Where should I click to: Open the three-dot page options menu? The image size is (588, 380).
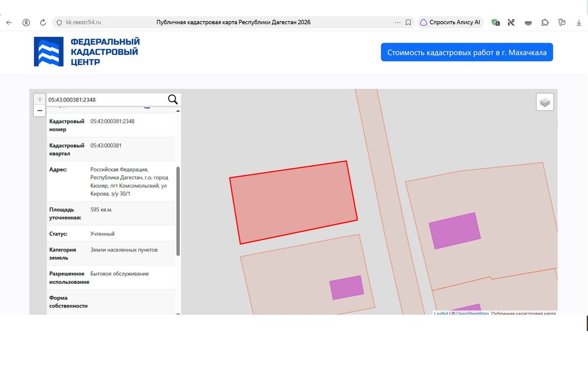click(398, 22)
